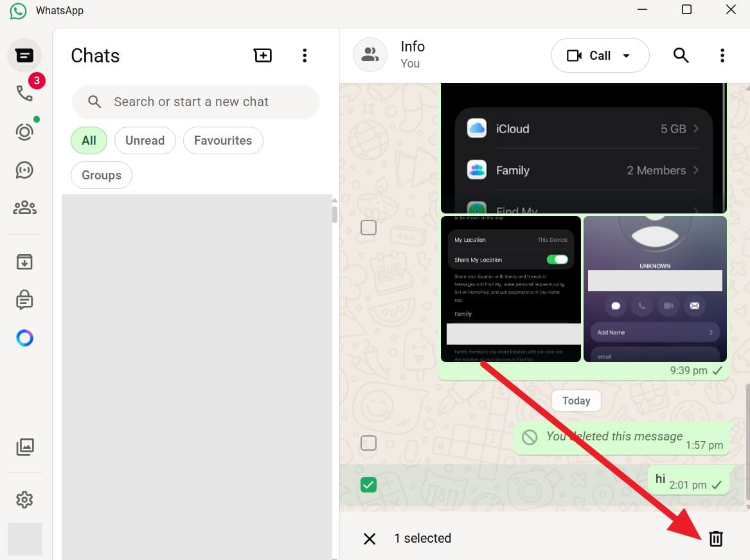
Task: Open the Info group avatar
Action: coord(370,55)
